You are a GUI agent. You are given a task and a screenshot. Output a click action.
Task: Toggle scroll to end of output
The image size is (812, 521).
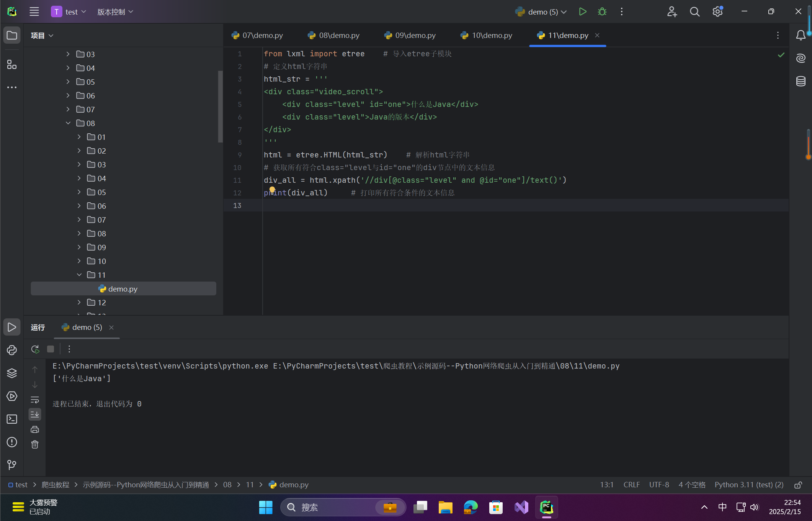(x=35, y=414)
